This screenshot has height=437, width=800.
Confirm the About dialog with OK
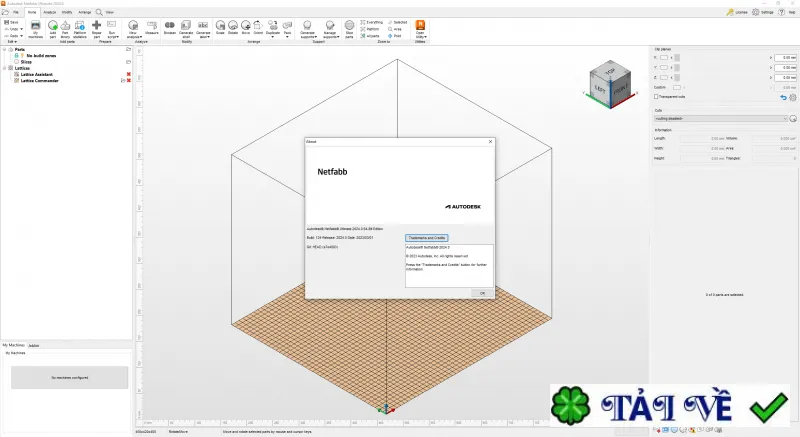(x=482, y=293)
